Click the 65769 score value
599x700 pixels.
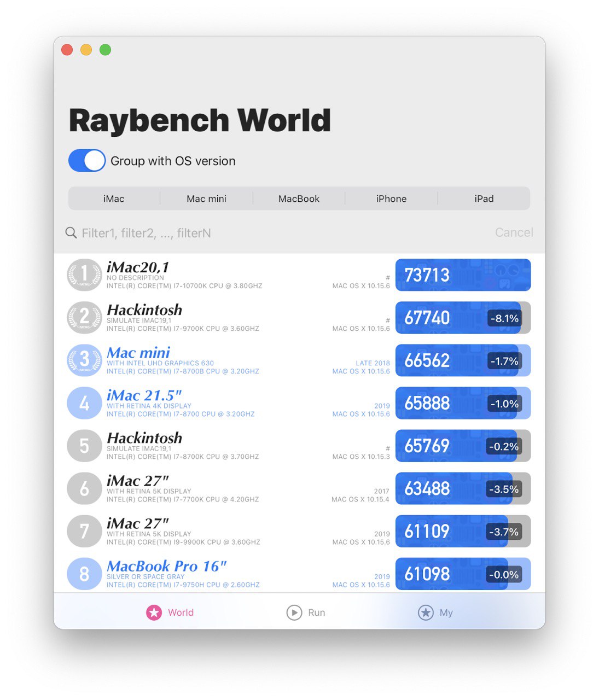[x=427, y=446]
